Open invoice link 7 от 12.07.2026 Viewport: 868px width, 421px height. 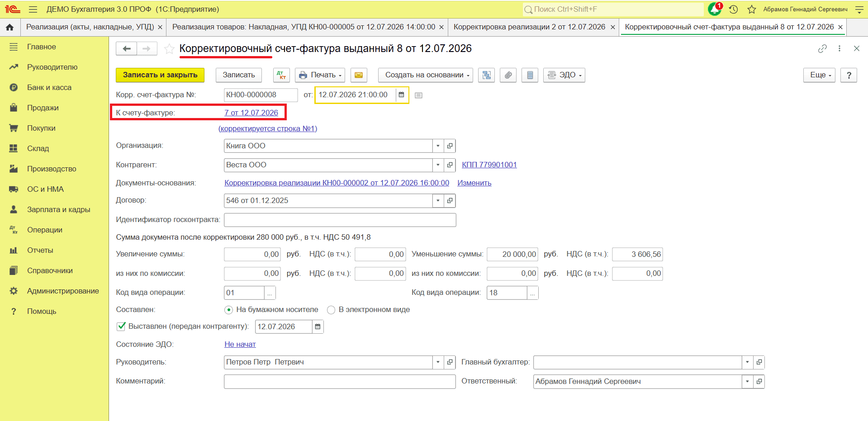(251, 113)
